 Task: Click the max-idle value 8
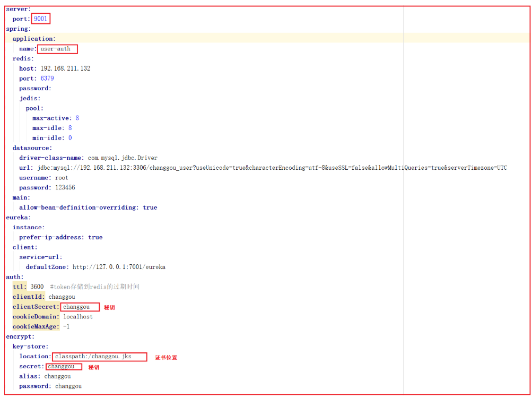pos(70,128)
